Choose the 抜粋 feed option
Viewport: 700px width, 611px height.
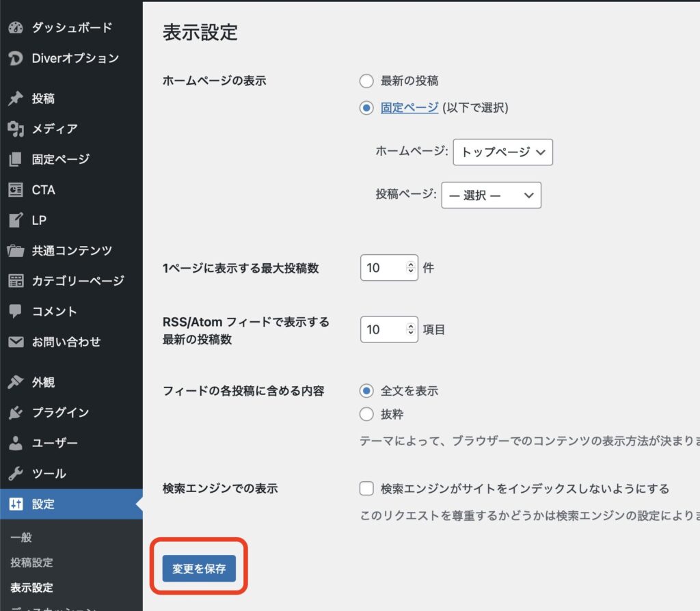367,414
